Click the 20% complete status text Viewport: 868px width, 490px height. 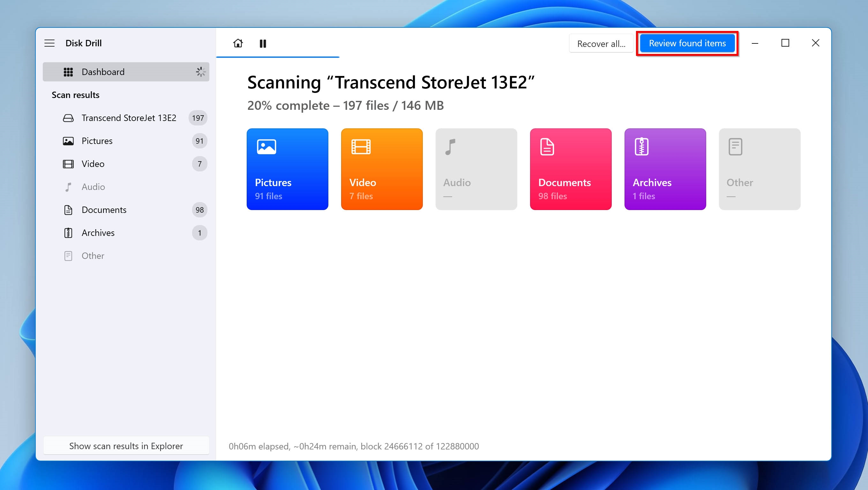click(x=345, y=105)
